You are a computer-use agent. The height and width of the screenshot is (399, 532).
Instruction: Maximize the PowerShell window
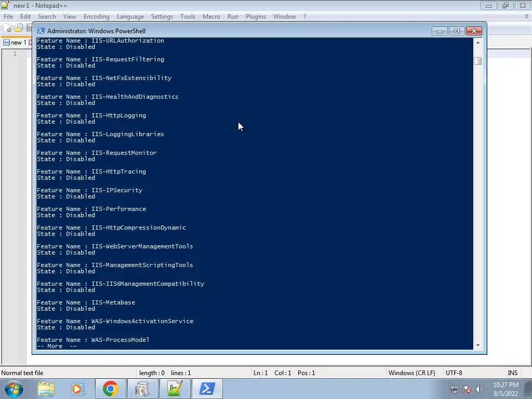click(457, 31)
